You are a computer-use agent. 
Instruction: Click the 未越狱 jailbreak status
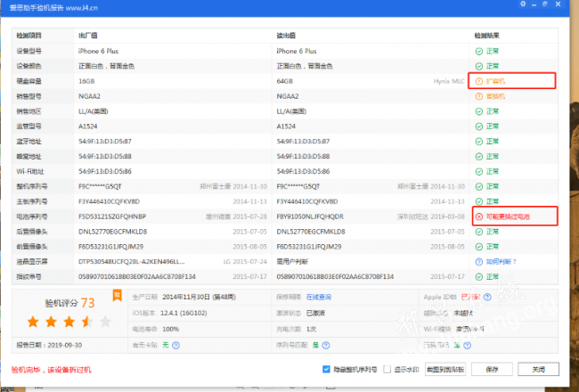coord(463,313)
